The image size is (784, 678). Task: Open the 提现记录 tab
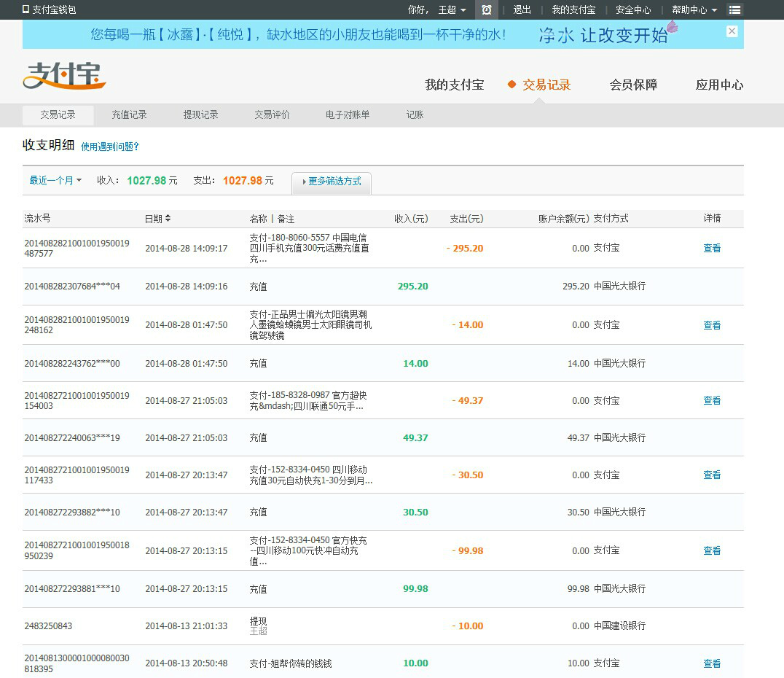pyautogui.click(x=200, y=114)
